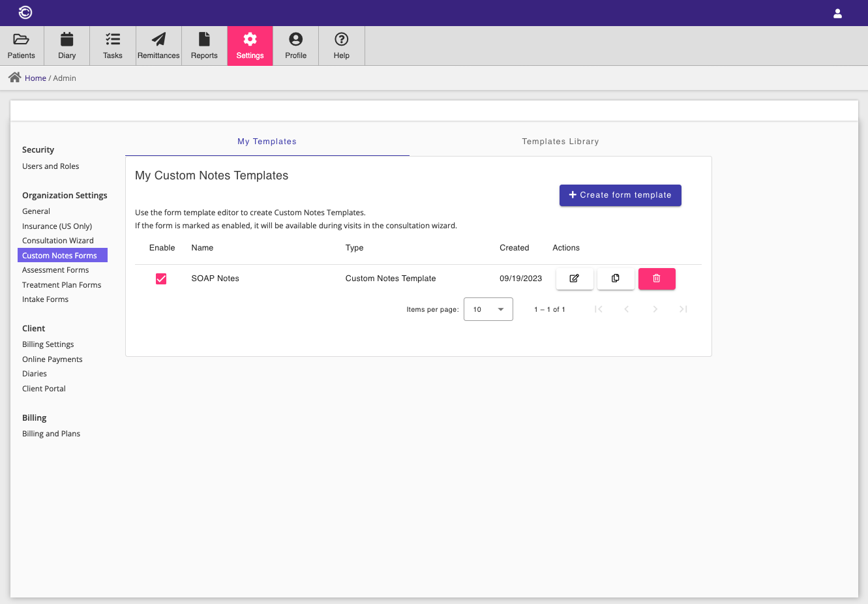Duplicate the SOAP Notes template
868x604 pixels.
616,279
